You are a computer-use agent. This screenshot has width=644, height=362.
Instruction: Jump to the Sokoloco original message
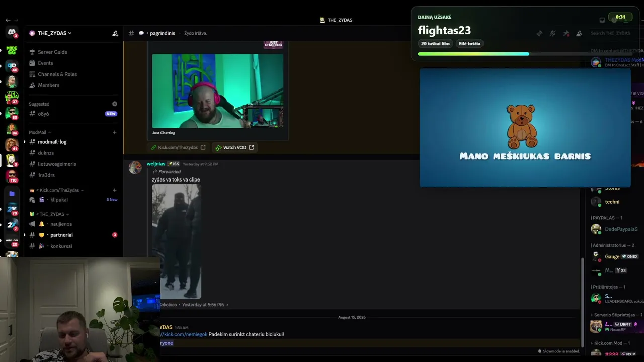click(x=194, y=305)
